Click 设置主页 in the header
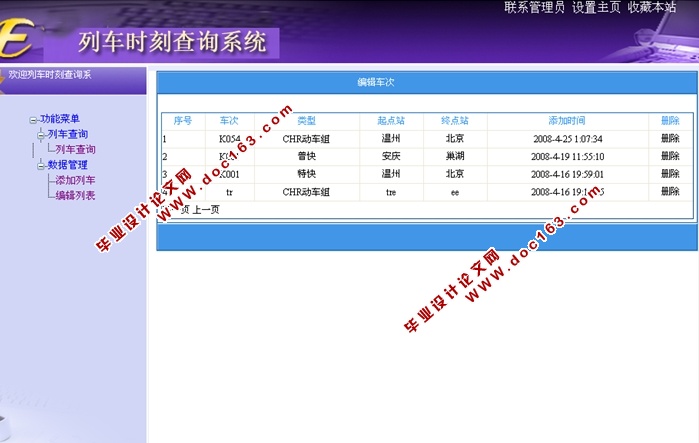Screen dimensions: 699x443 pos(596,7)
